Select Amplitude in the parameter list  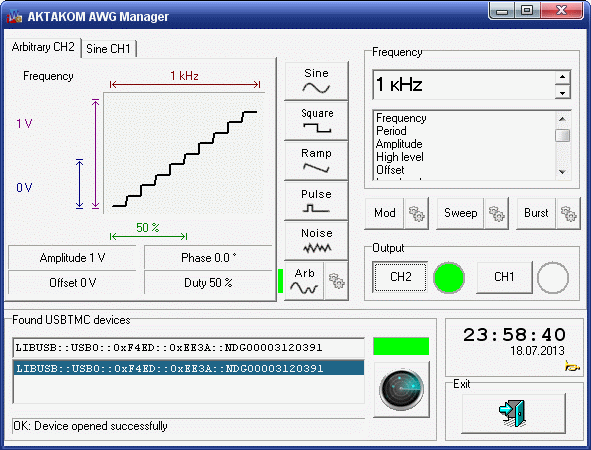tap(399, 144)
